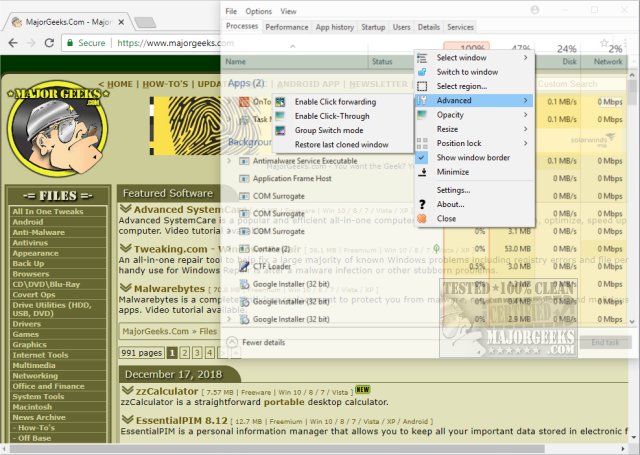Click the Secure padlock icon
The image size is (640, 455).
pos(70,43)
